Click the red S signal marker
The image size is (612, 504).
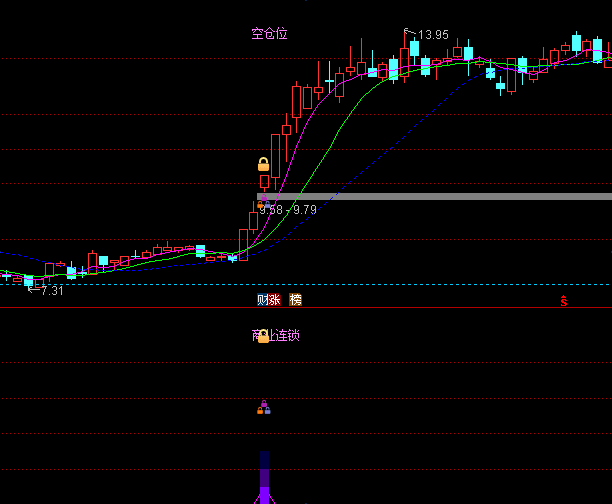(x=564, y=301)
